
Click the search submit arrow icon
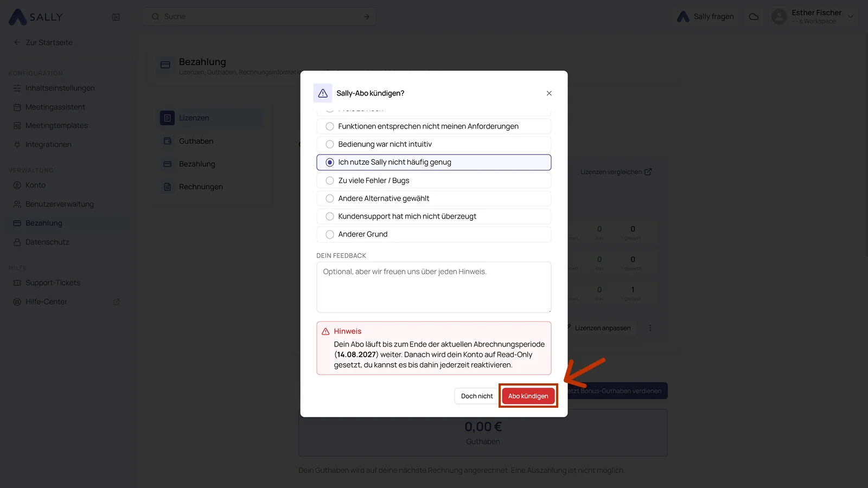click(x=367, y=17)
